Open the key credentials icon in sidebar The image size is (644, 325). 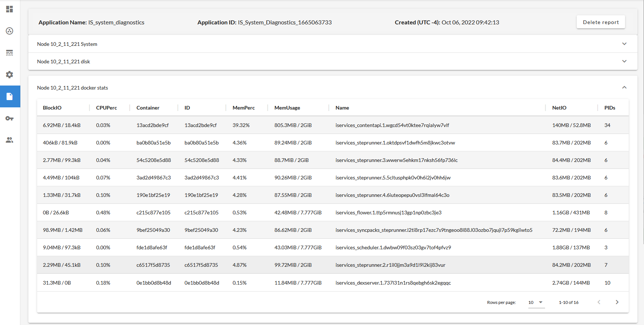[x=10, y=118]
